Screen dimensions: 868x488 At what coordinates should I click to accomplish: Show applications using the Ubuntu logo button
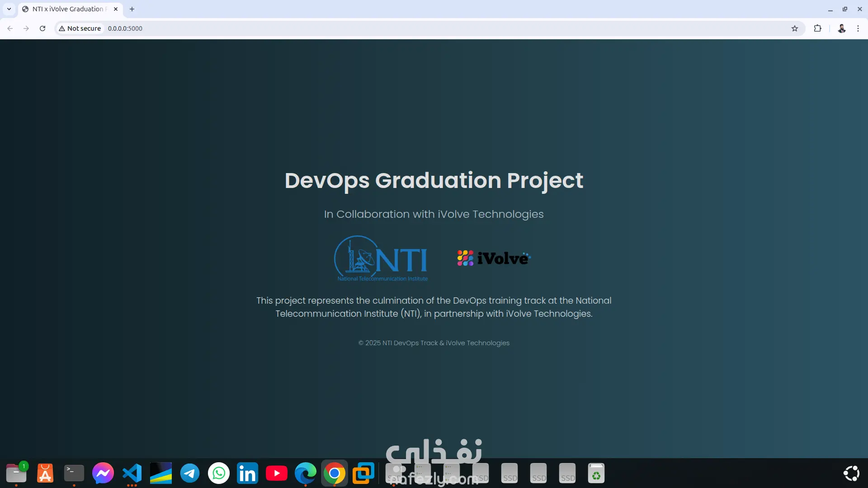[852, 473]
